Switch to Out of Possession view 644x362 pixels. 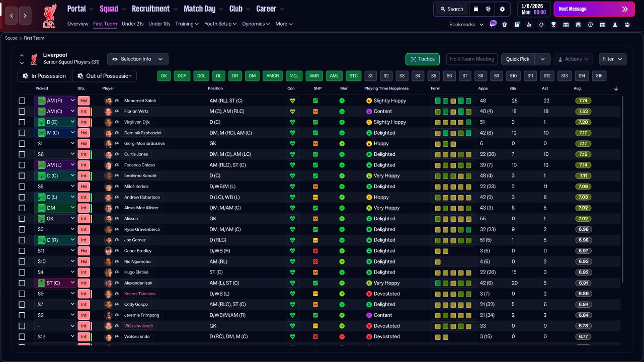tap(104, 76)
